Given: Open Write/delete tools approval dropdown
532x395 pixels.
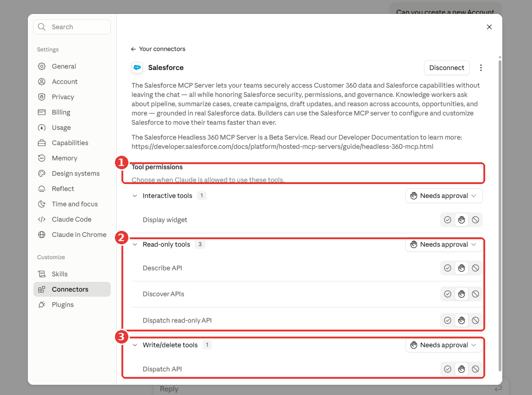Looking at the screenshot, I should [444, 345].
